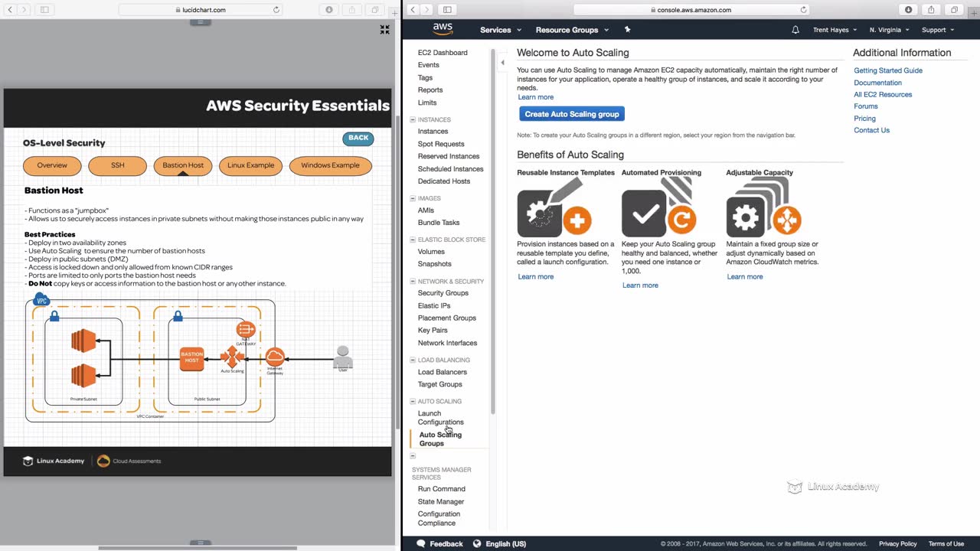Exit fullscreen presentation in Lucidchart

[384, 30]
